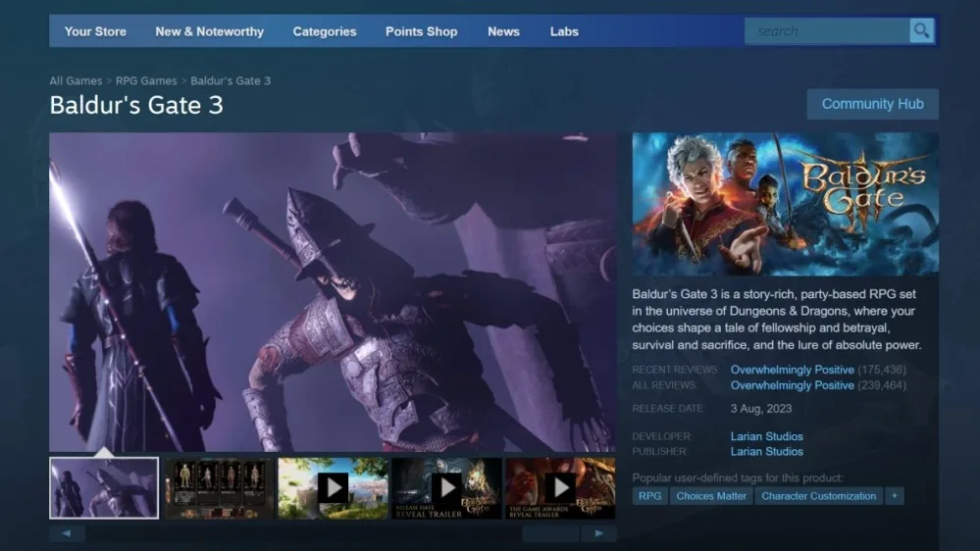
Task: Play The Game Awards Reveal Trailer
Action: click(560, 488)
